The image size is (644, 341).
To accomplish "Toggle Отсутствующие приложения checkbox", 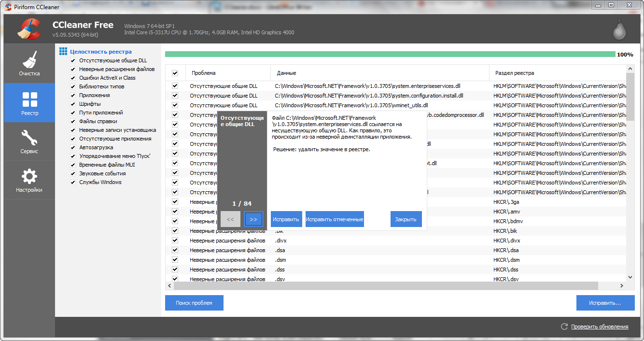I will tap(73, 139).
